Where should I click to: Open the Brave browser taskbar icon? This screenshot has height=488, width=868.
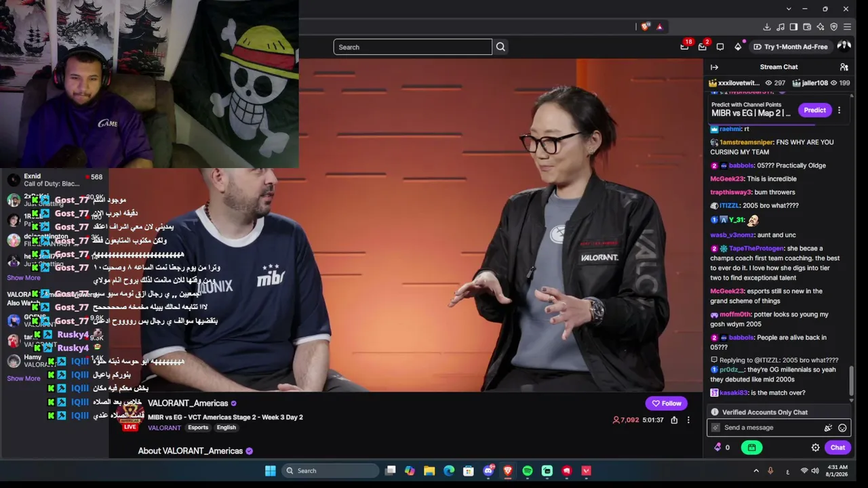508,470
